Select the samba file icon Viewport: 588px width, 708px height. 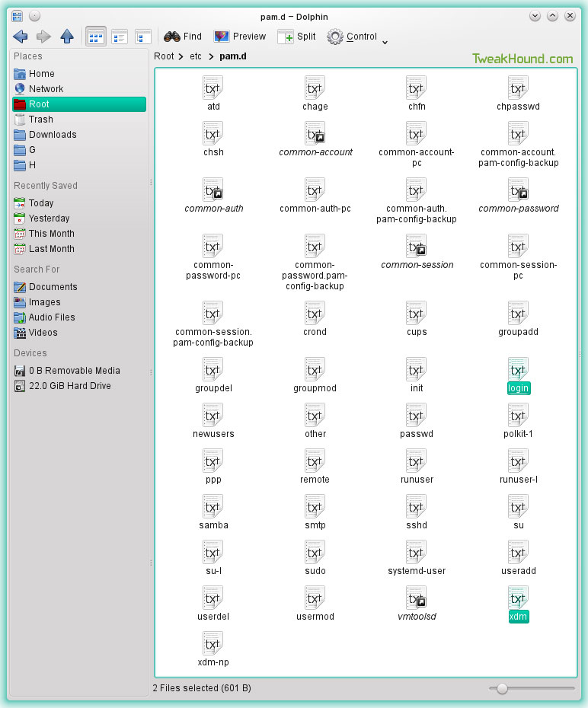pyautogui.click(x=213, y=507)
